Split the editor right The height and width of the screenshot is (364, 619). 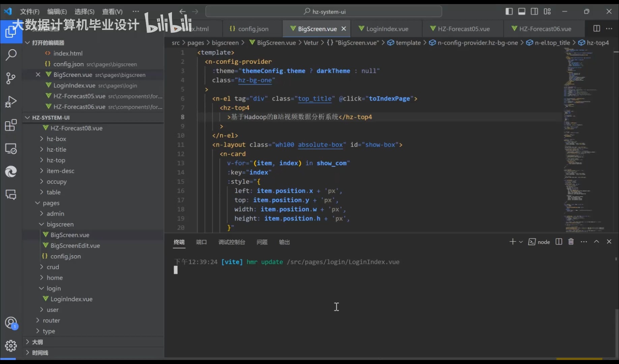coord(596,29)
